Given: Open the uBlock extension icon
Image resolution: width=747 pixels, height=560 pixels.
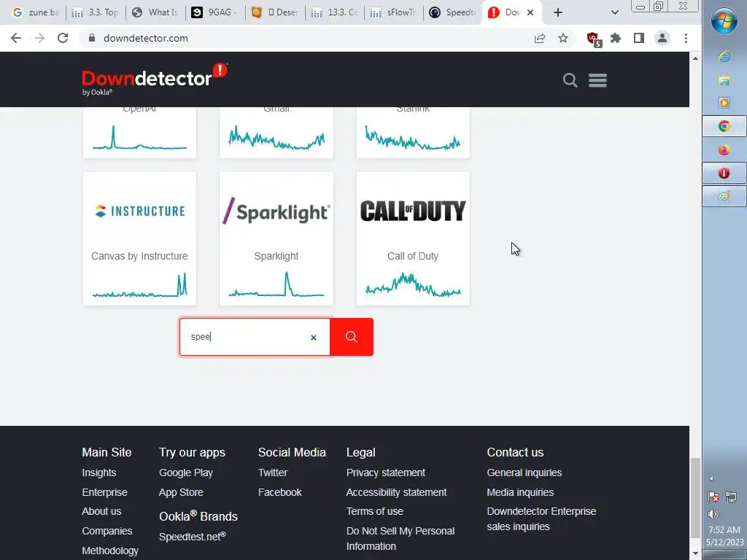Looking at the screenshot, I should click(594, 39).
